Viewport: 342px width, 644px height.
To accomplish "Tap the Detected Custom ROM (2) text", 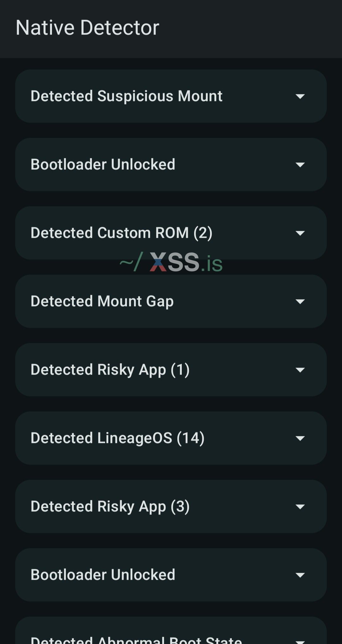I will [121, 233].
